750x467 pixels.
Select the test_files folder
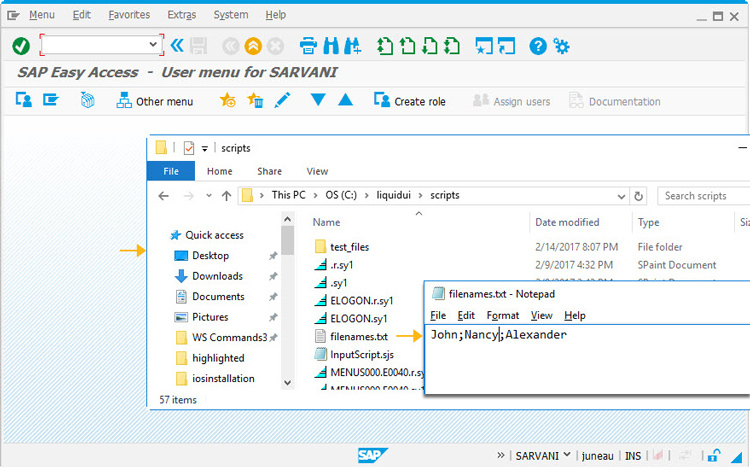(x=349, y=247)
